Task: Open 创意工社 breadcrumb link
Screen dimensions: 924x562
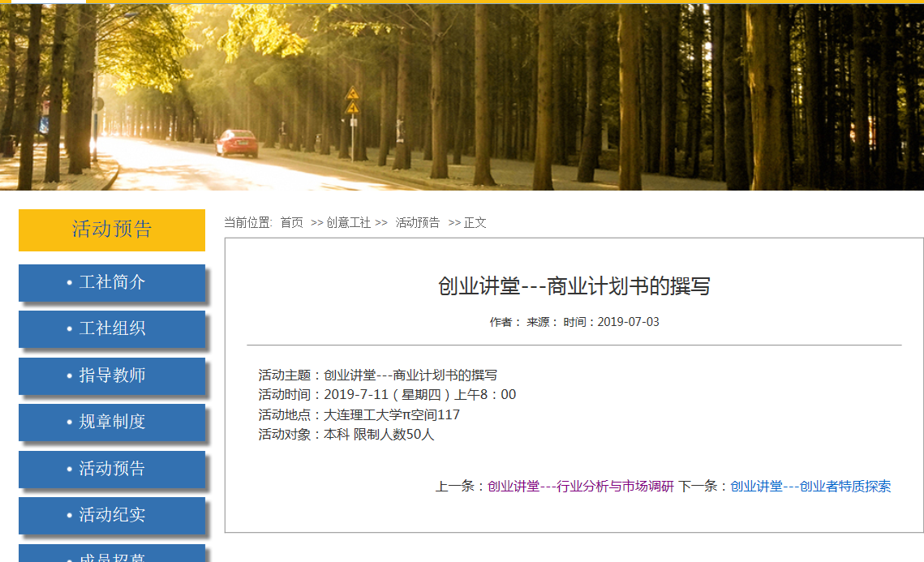Action: (x=348, y=223)
